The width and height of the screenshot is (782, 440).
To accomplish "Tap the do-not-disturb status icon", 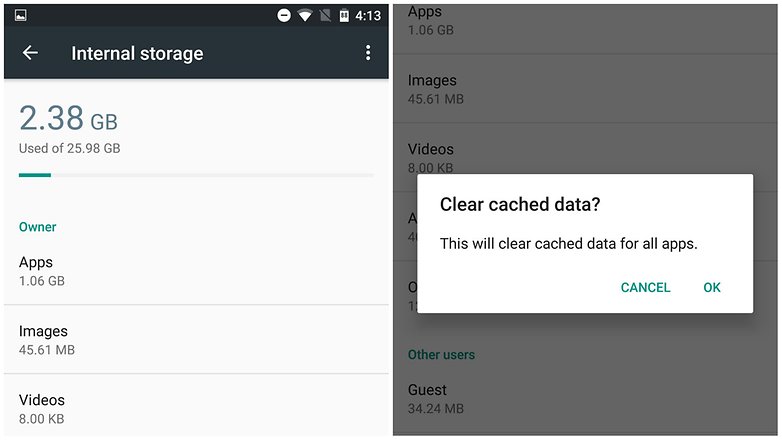I will click(284, 15).
